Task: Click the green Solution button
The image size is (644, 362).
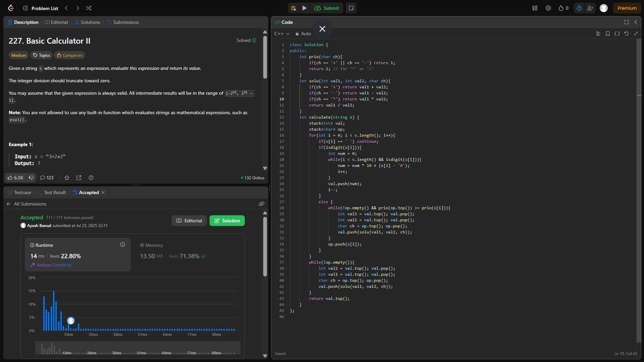Action: point(227,221)
